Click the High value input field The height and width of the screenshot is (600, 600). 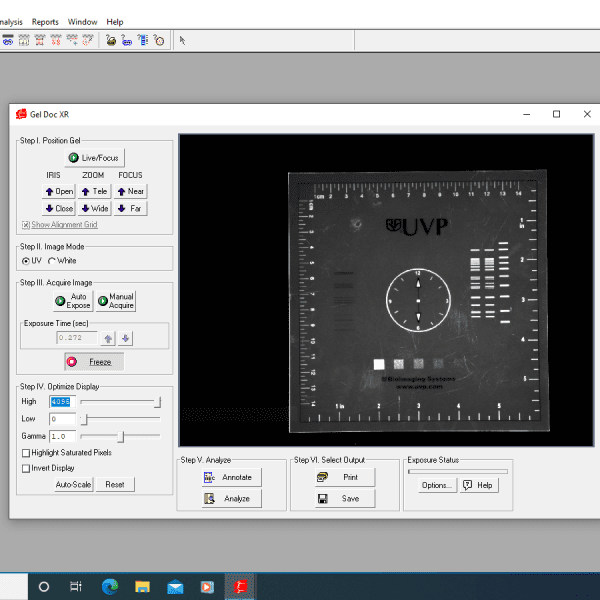(63, 401)
